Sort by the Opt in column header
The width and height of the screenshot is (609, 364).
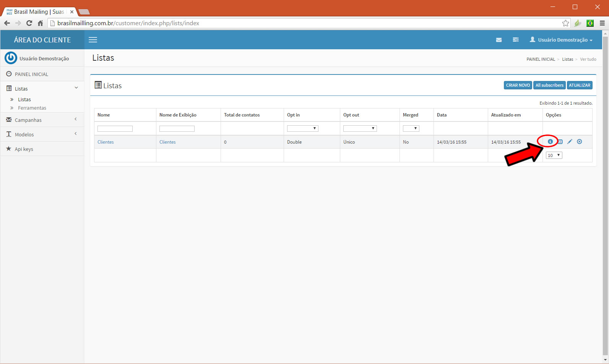point(293,115)
